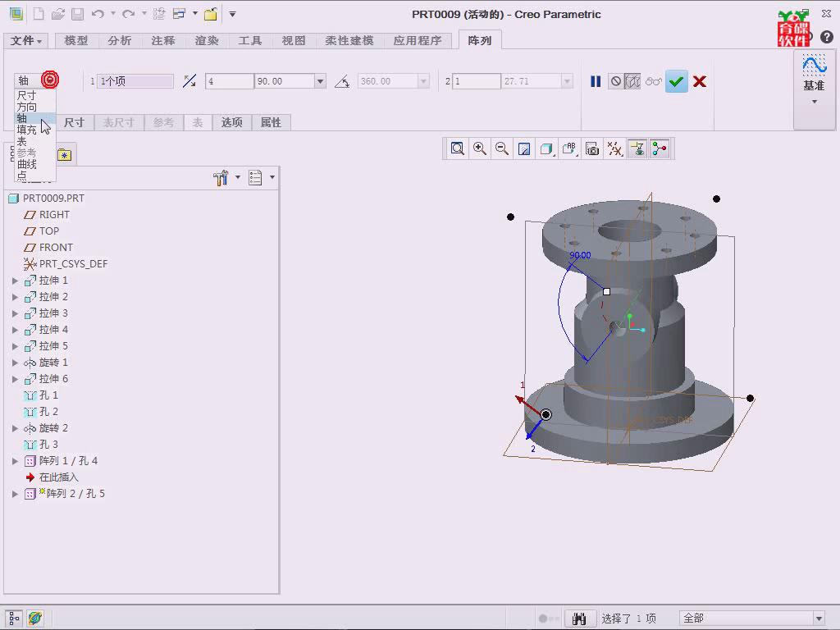Expand the 阵列 2 / 孔 5 node
The image size is (840, 630).
coord(15,494)
